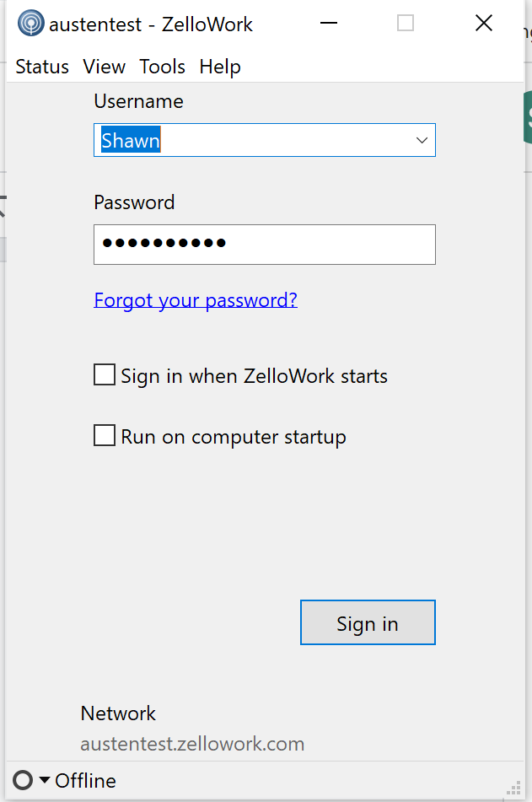Click the austentest - ZelloWork window title
Viewport: 532px width, 802px height.
(x=151, y=24)
